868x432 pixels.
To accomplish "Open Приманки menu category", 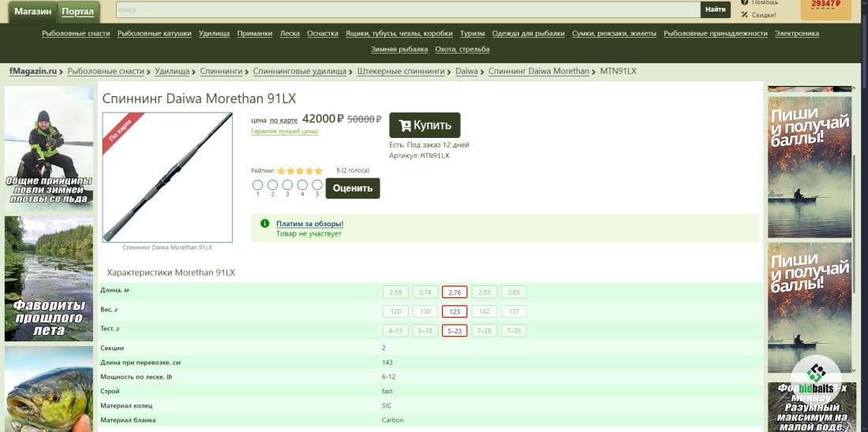I will pos(255,33).
